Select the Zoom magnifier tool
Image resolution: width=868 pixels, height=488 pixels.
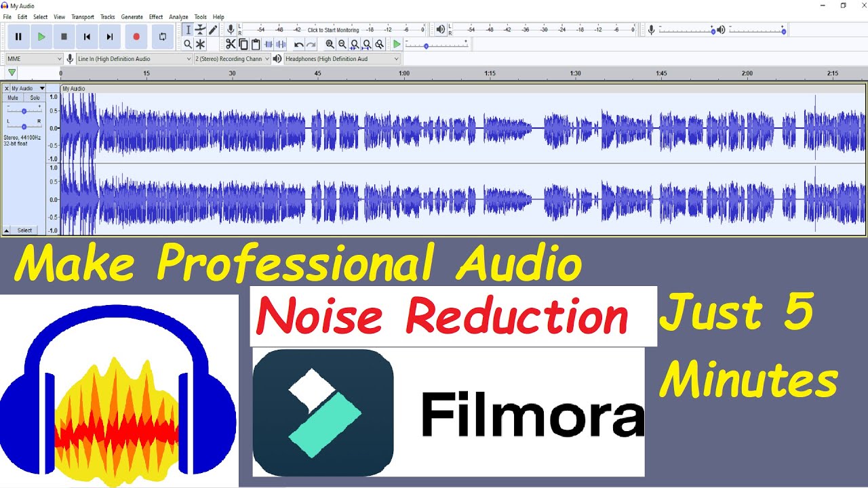pos(188,44)
